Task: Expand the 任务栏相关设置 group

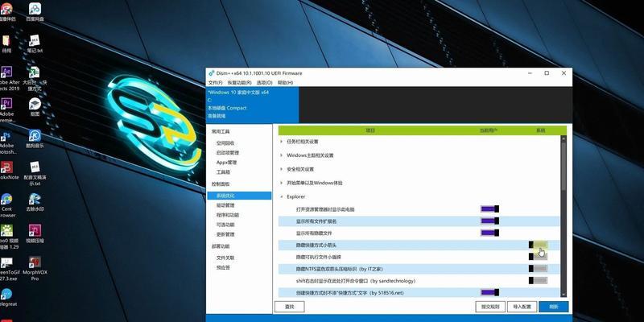Action: point(281,142)
